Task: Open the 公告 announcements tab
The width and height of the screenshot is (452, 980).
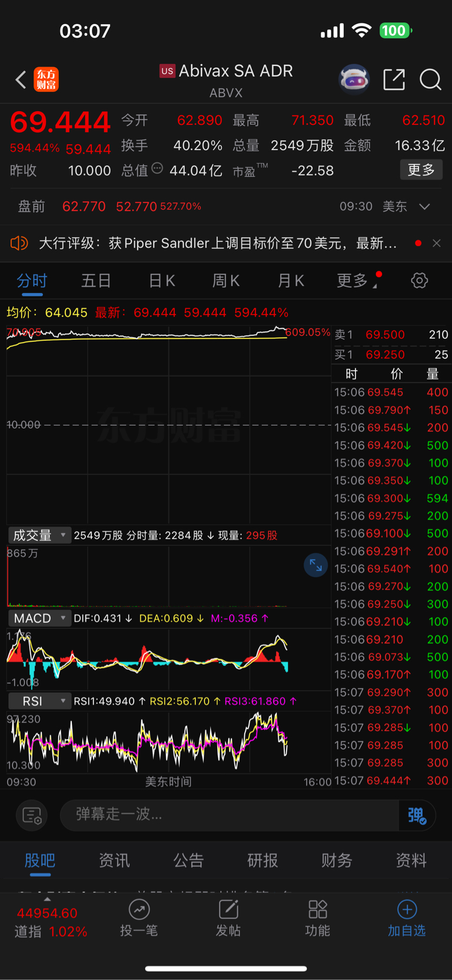Action: coord(188,861)
